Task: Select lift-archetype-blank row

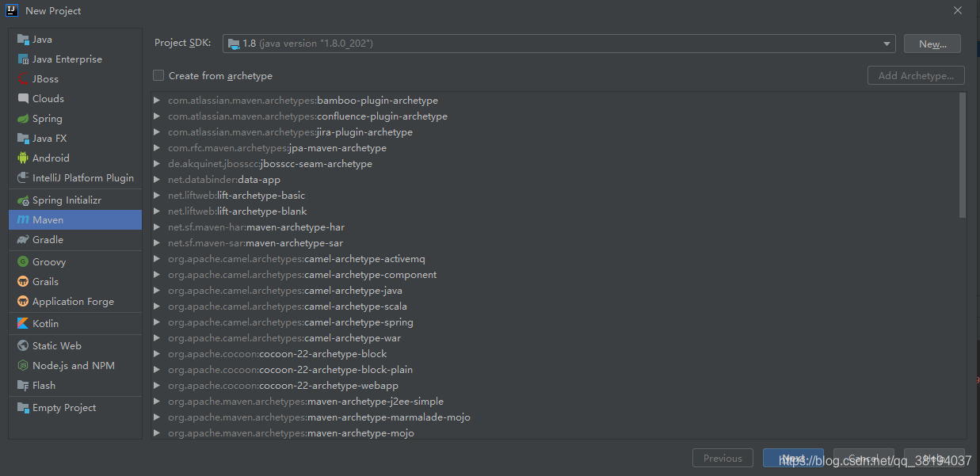Action: 555,211
